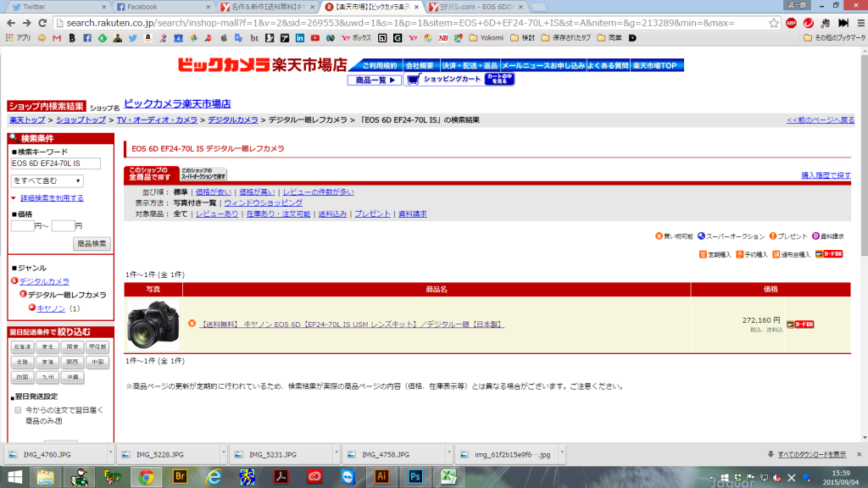Open the キヤノン EOS 6D product link

click(352, 324)
